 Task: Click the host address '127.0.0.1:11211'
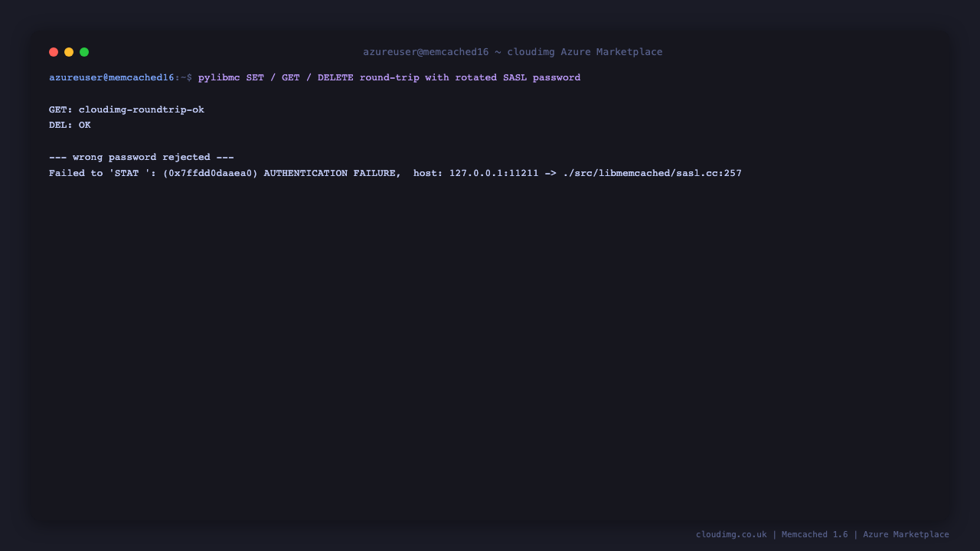(494, 173)
